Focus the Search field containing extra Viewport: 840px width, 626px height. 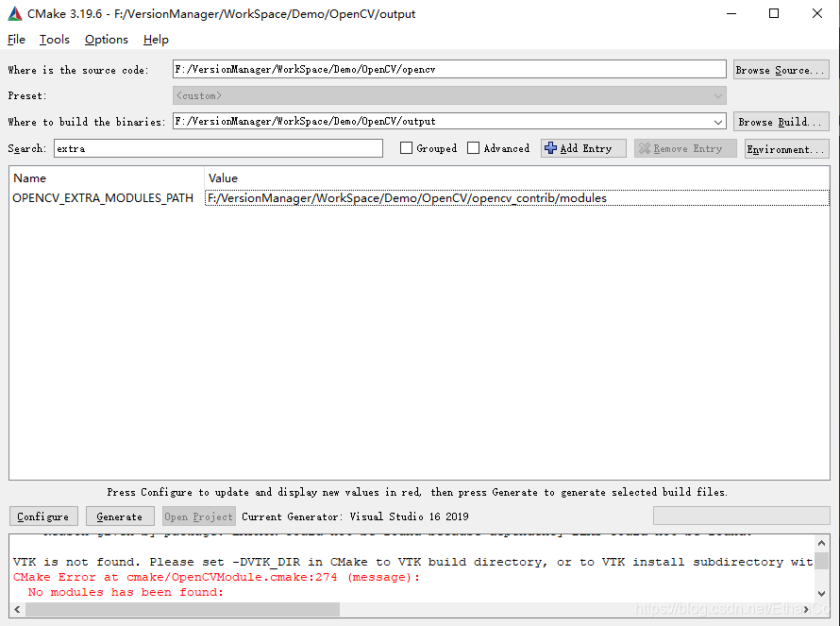click(218, 148)
